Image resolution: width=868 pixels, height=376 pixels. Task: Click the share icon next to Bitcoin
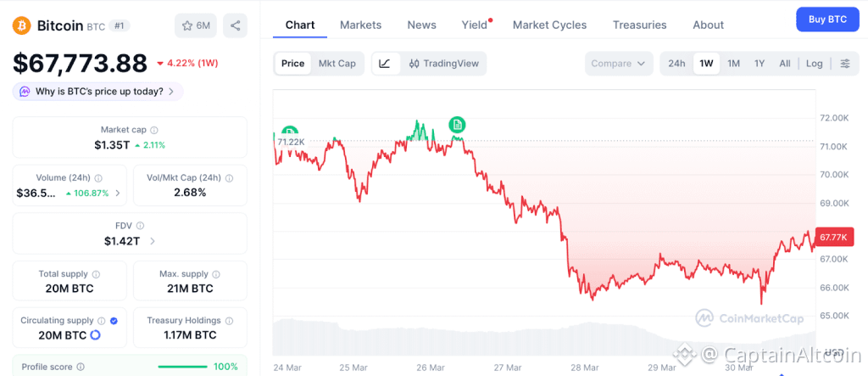(235, 25)
